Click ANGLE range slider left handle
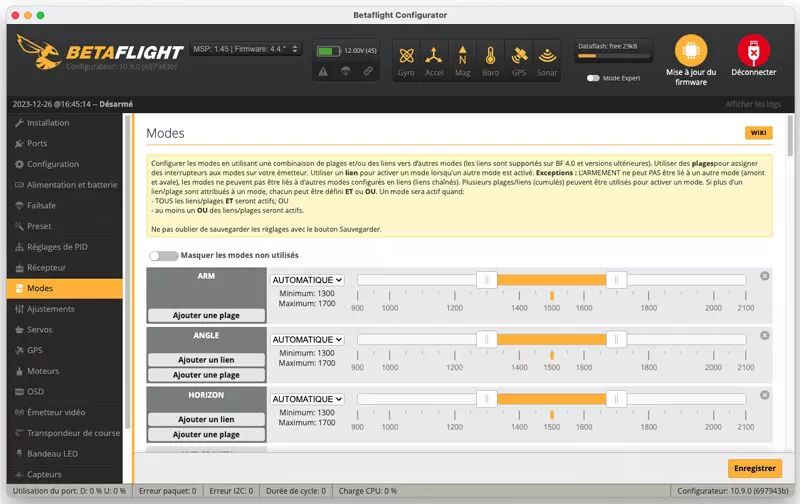Viewport: 800px width, 504px height. pyautogui.click(x=487, y=339)
